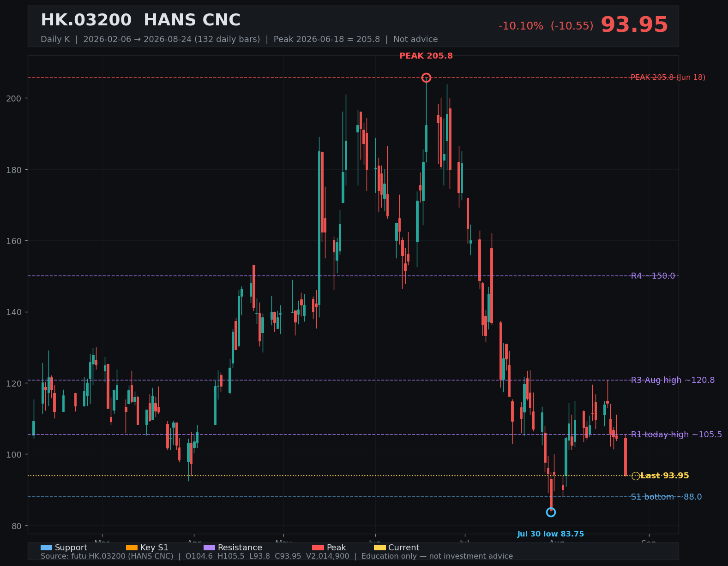Click the R4 ~150.0 resistance label
This screenshot has height=566, width=728.
coord(653,276)
